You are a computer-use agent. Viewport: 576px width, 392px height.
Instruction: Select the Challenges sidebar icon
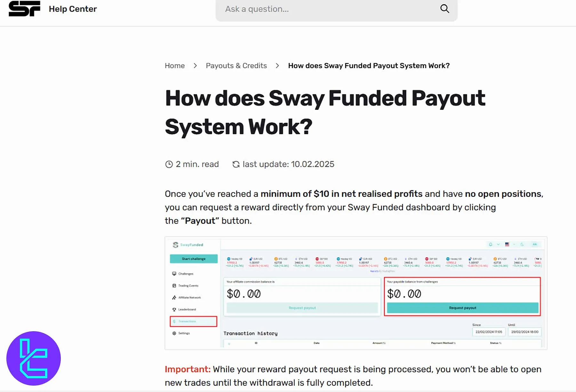[174, 274]
